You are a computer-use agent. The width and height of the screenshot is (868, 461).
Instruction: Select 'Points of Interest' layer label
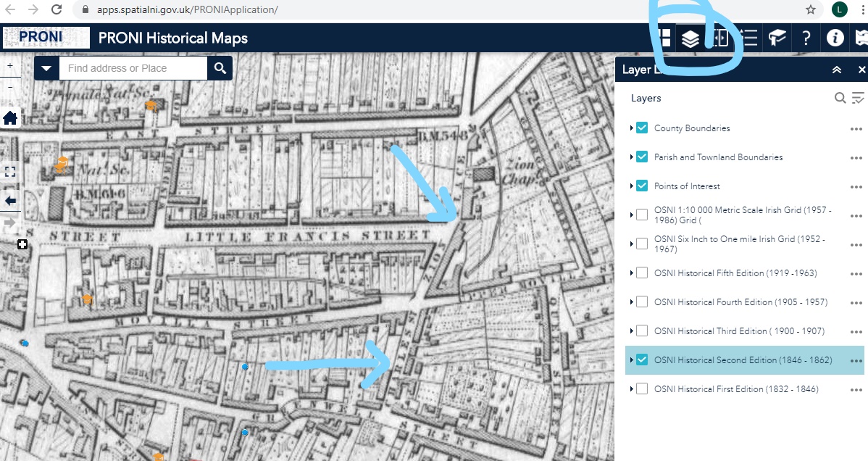click(x=687, y=186)
